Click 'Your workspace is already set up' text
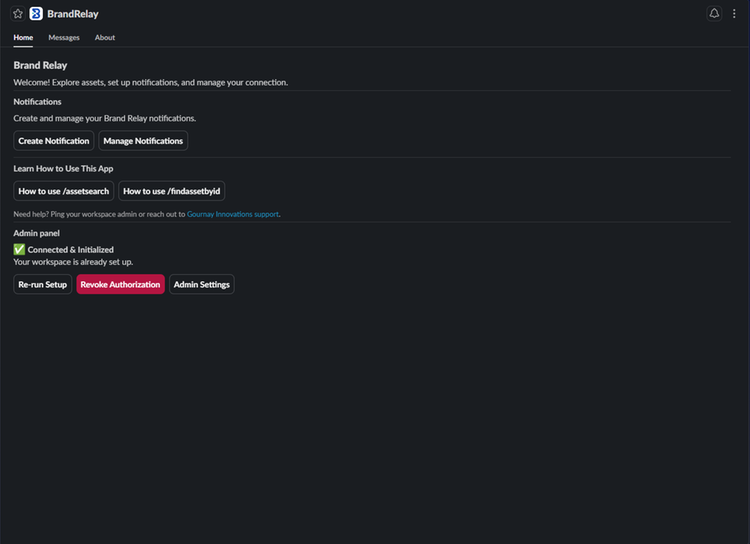The image size is (750, 544). tap(73, 262)
